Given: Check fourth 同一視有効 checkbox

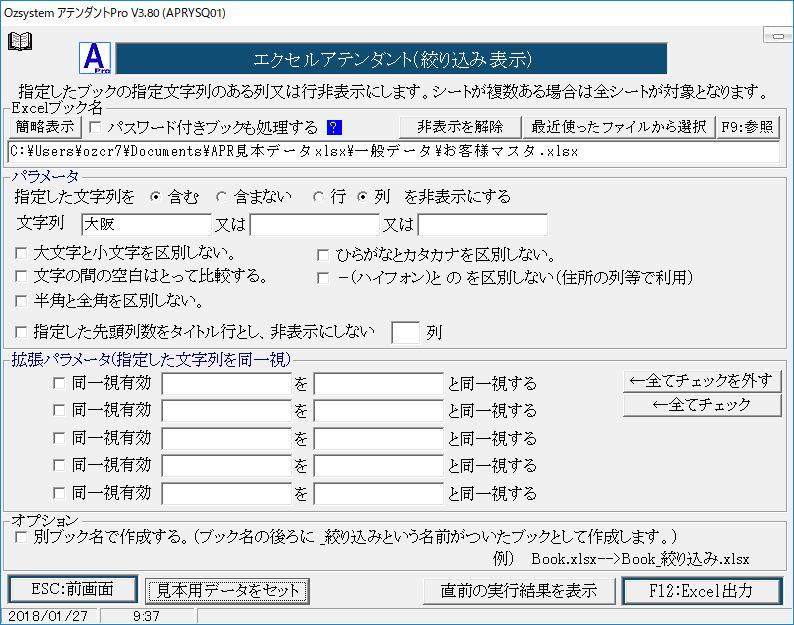Looking at the screenshot, I should click(59, 465).
